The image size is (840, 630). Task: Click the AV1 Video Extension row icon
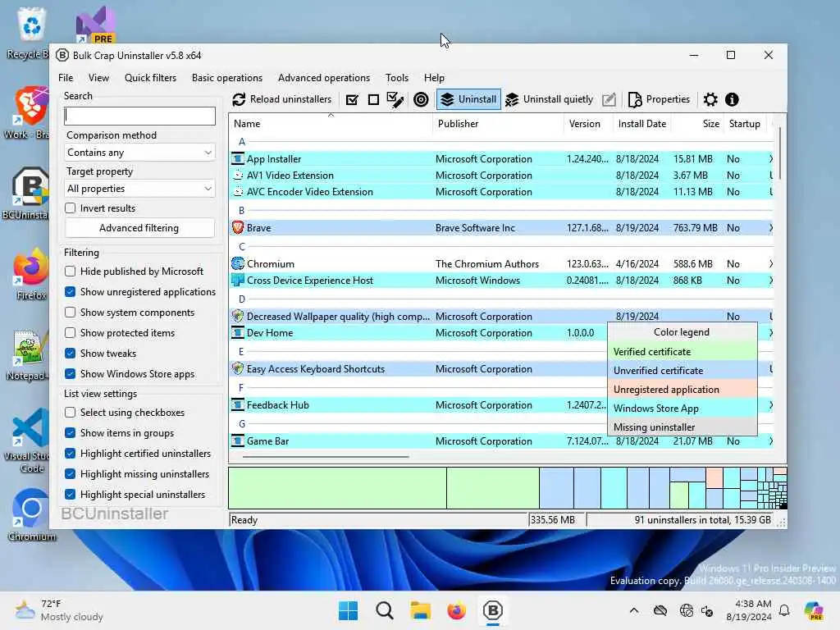pos(238,176)
